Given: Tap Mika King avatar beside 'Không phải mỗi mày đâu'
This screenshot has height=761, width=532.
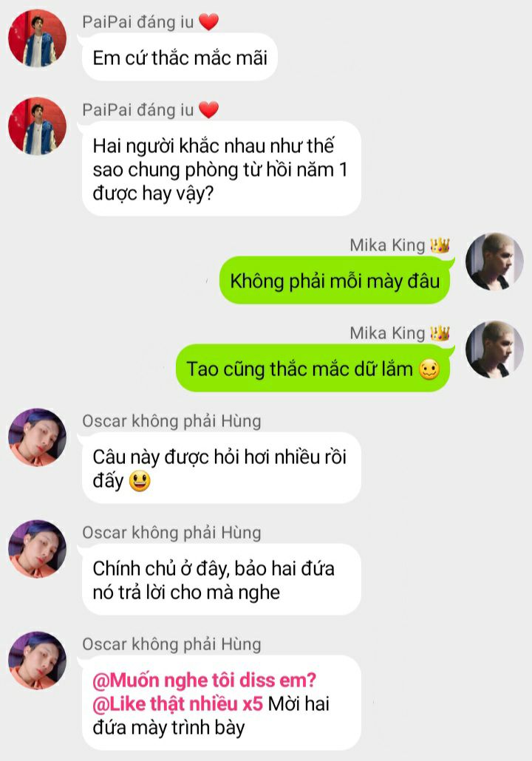Looking at the screenshot, I should [494, 262].
